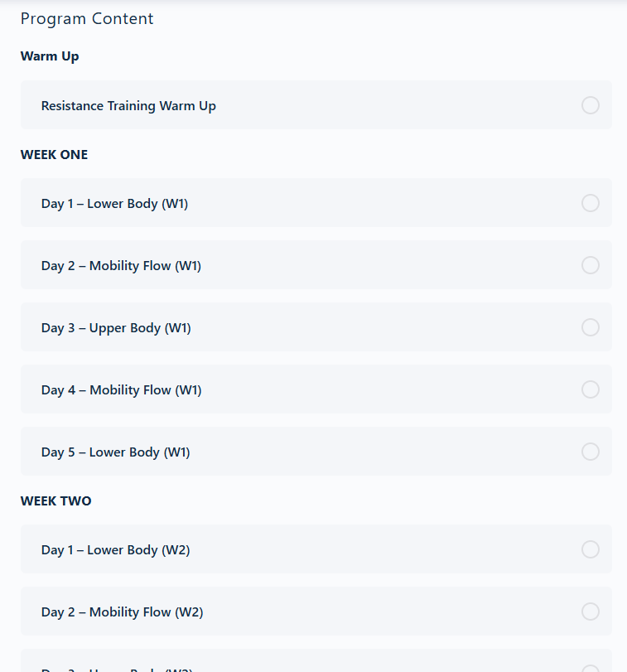Mark Day 1 Lower Body (W2) circle done

(591, 549)
